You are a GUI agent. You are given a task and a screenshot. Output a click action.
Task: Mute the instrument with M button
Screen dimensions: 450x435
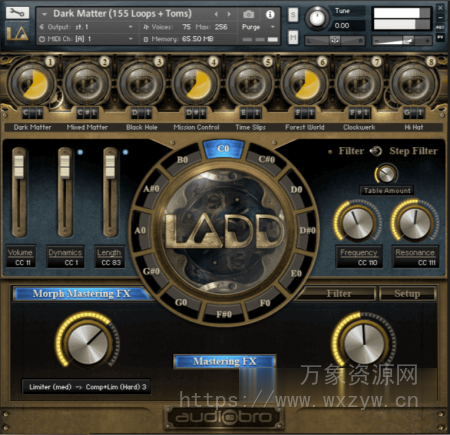tap(293, 37)
